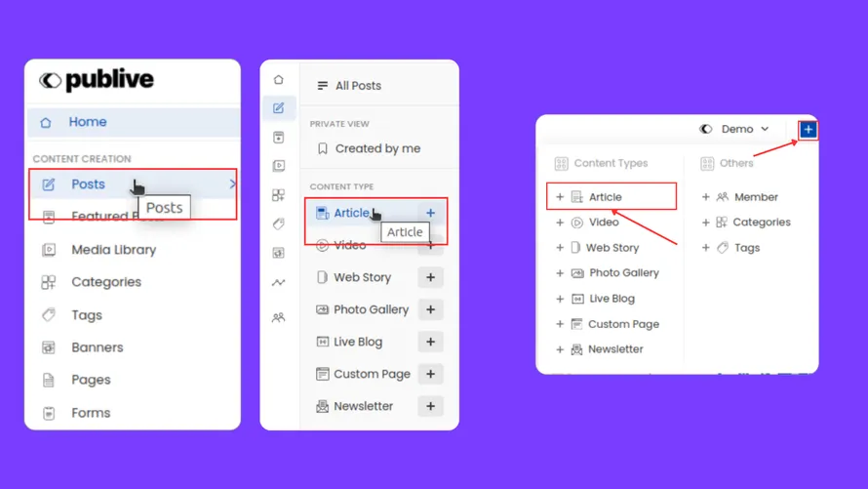This screenshot has height=489, width=868.
Task: Add new Article using blue plus
Action: (x=430, y=213)
